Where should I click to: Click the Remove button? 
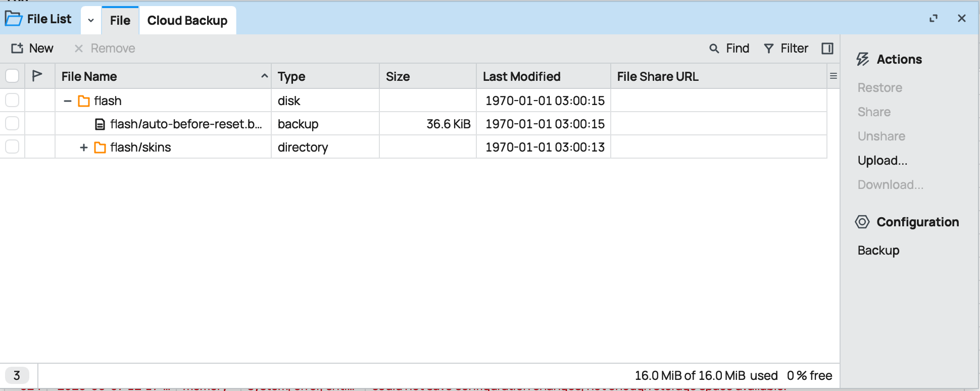[105, 48]
